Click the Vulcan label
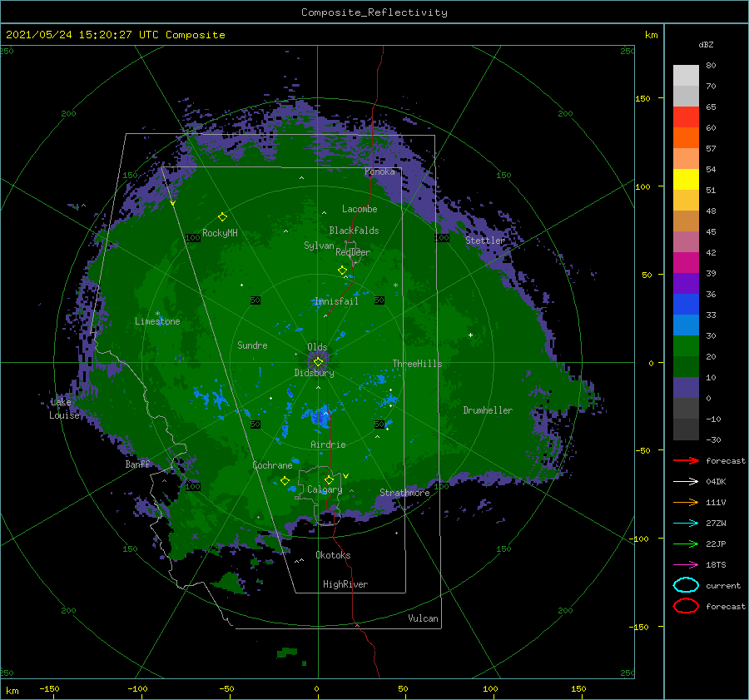Viewport: 749px width, 700px height. 424,618
